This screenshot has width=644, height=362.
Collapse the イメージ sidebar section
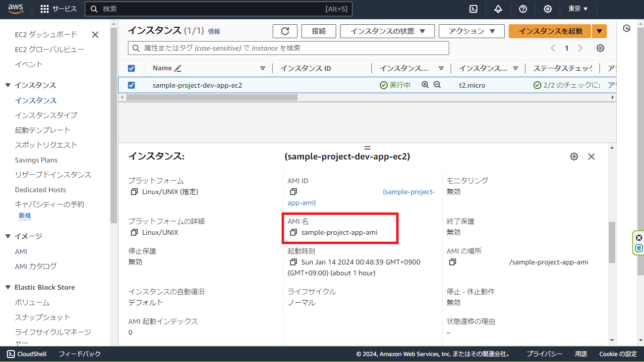(x=8, y=236)
